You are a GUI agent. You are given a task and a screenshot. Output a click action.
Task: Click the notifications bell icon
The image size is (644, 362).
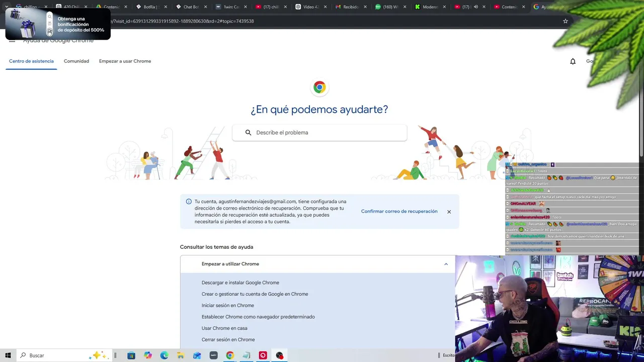tap(573, 61)
